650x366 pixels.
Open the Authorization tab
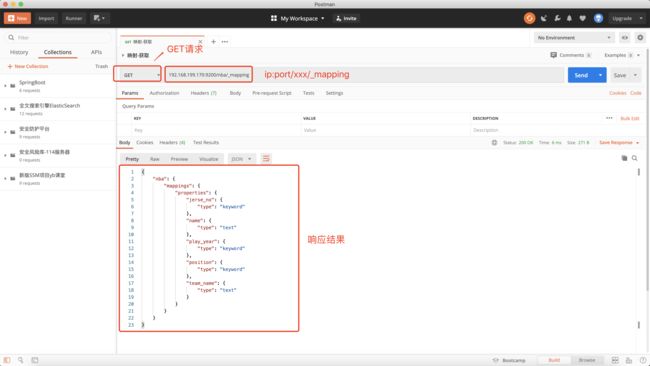(x=165, y=93)
